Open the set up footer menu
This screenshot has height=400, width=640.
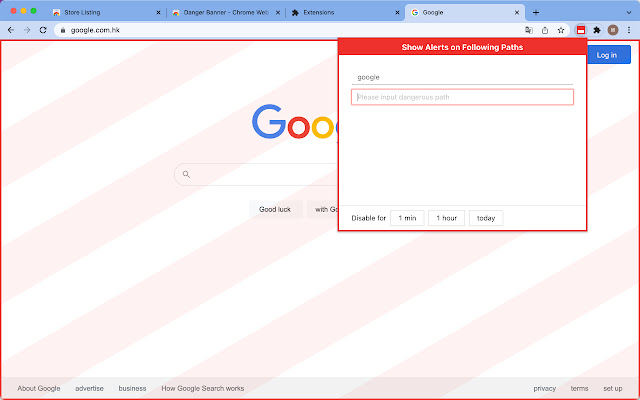click(613, 388)
